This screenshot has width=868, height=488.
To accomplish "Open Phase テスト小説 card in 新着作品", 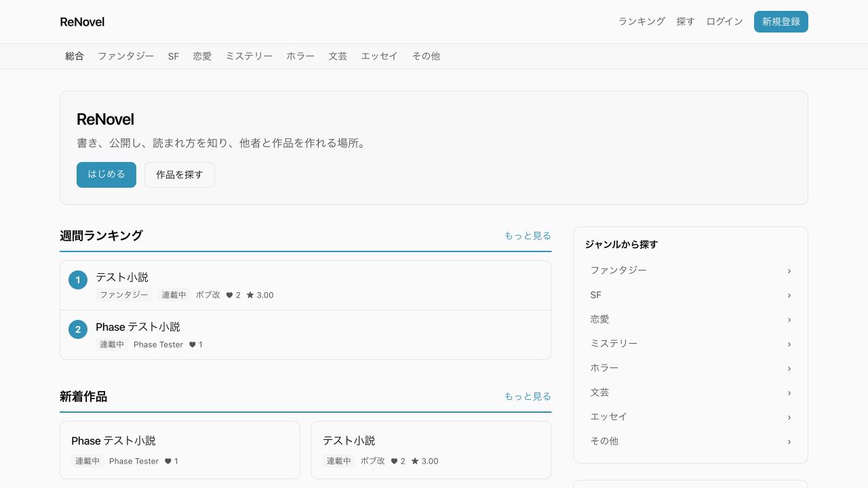I will (180, 450).
